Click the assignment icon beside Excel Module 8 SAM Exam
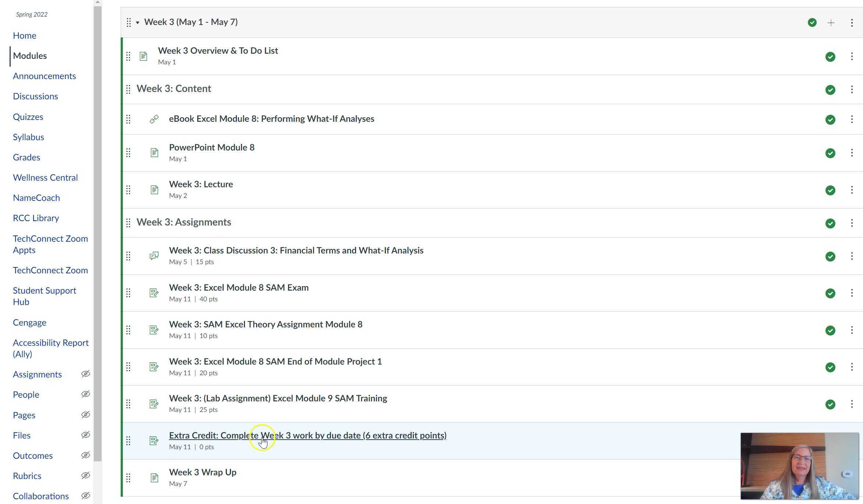 tap(154, 293)
